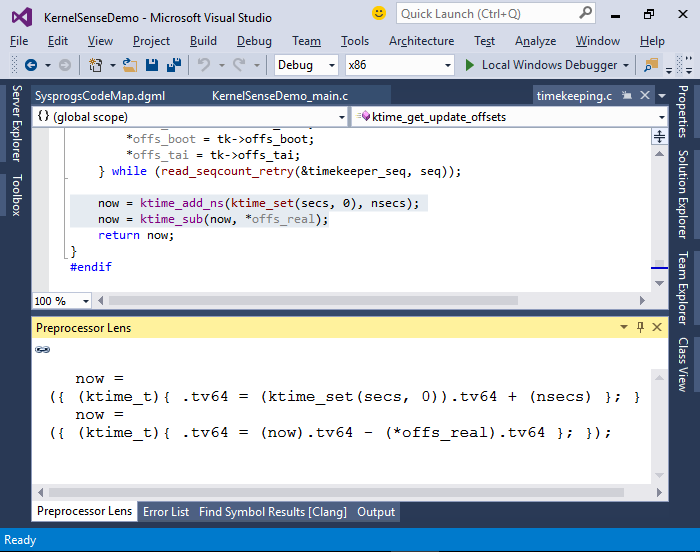The height and width of the screenshot is (552, 700).
Task: Click the smiley feedback icon
Action: pyautogui.click(x=379, y=13)
